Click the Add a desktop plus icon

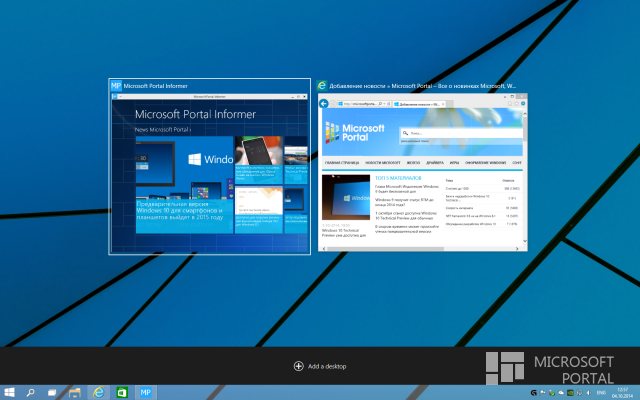coord(298,366)
